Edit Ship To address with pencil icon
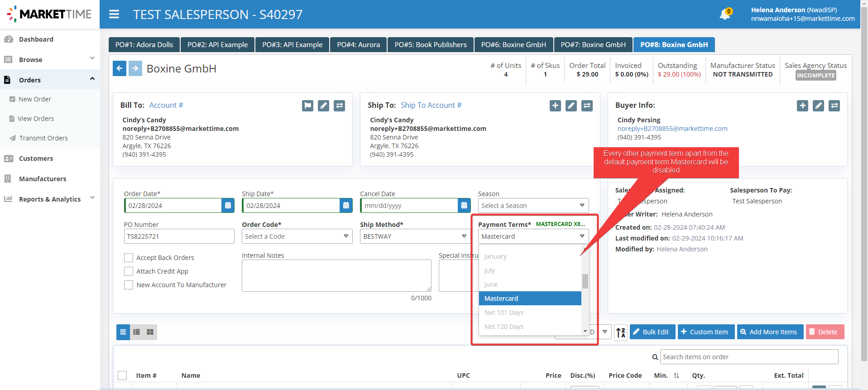This screenshot has height=390, width=868. coord(571,106)
